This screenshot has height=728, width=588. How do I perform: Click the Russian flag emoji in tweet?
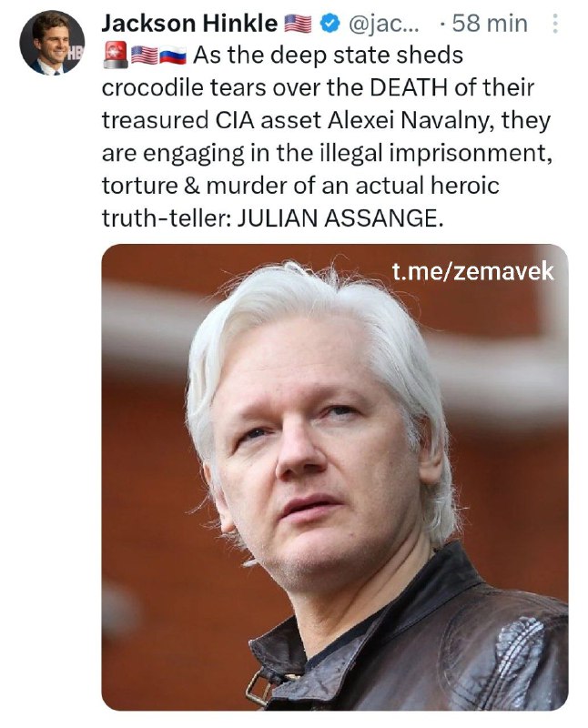173,56
